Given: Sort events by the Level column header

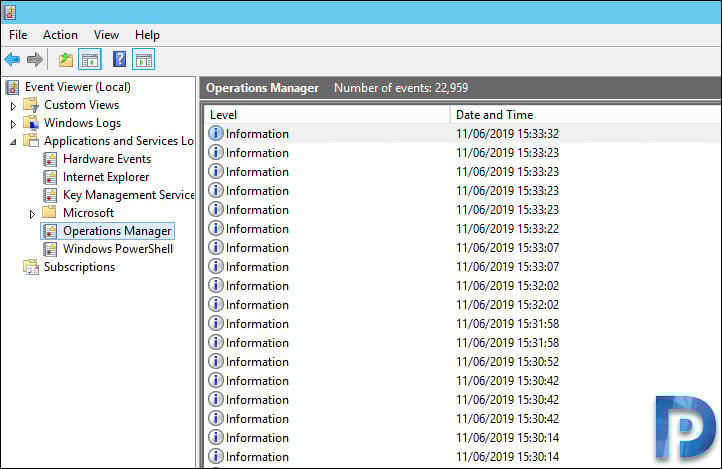Looking at the screenshot, I should 326,115.
